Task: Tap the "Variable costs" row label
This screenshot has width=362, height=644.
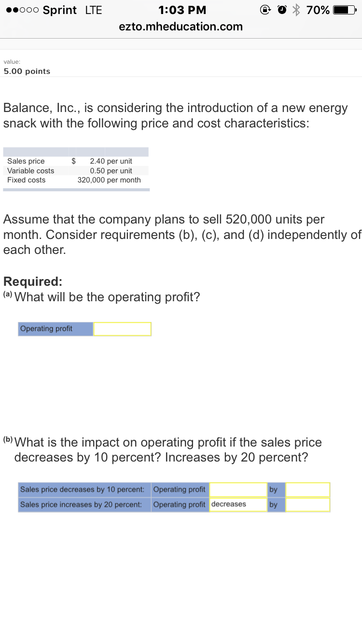Action: click(x=31, y=170)
